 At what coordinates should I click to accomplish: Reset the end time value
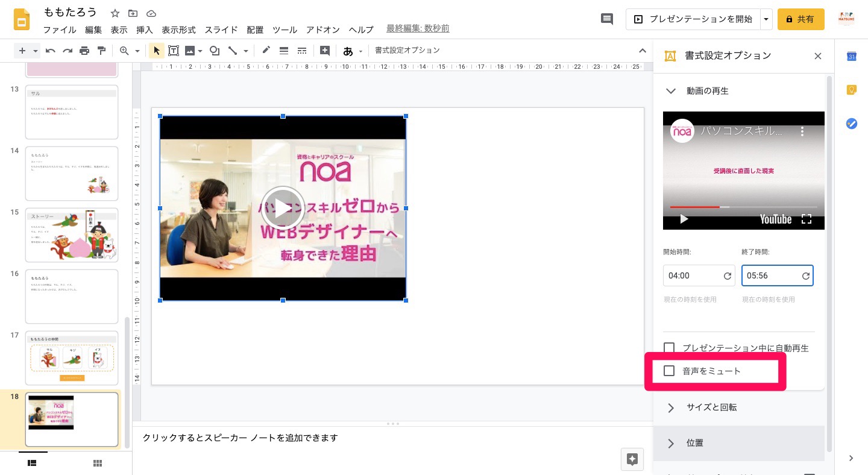[806, 276]
